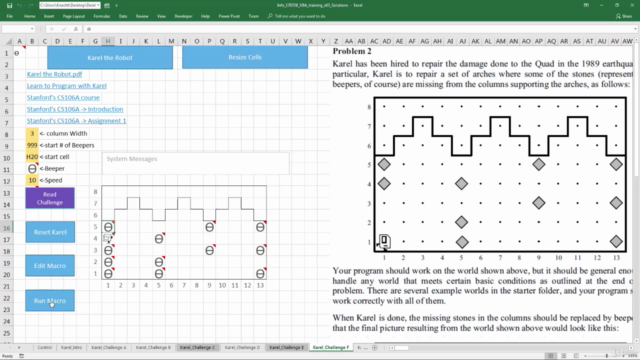Image resolution: width=640 pixels, height=360 pixels.
Task: Switch to the Control sheet tab
Action: [x=44, y=347]
